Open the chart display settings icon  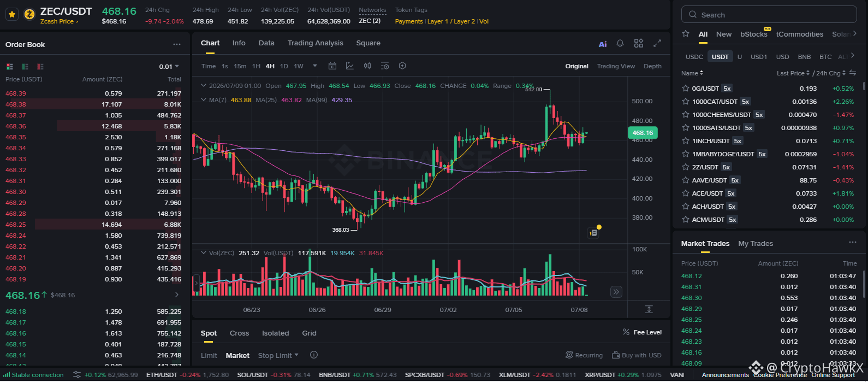click(x=385, y=66)
